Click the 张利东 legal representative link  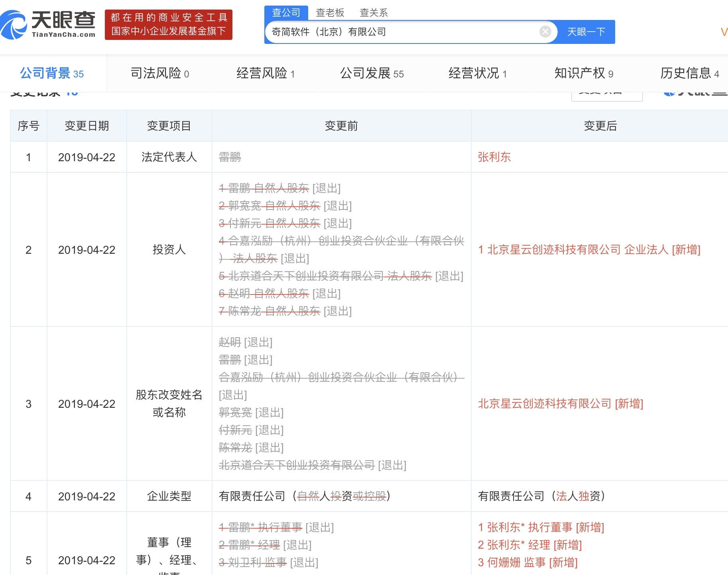point(494,157)
